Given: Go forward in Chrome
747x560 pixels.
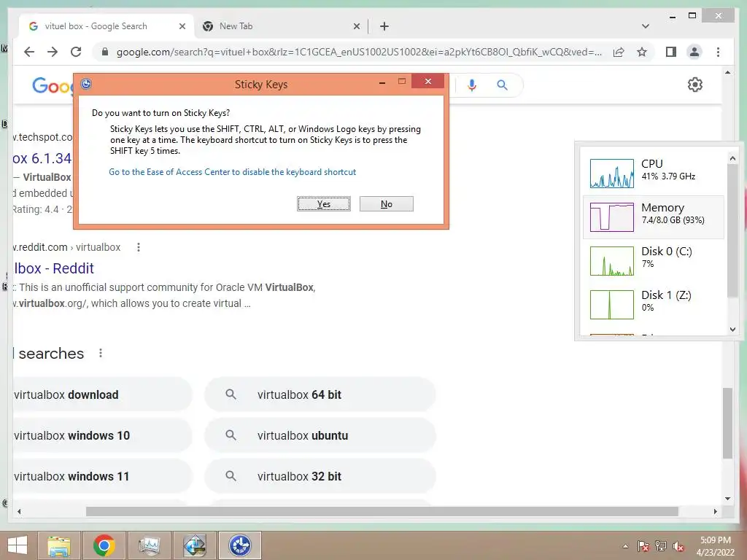Looking at the screenshot, I should coord(53,52).
